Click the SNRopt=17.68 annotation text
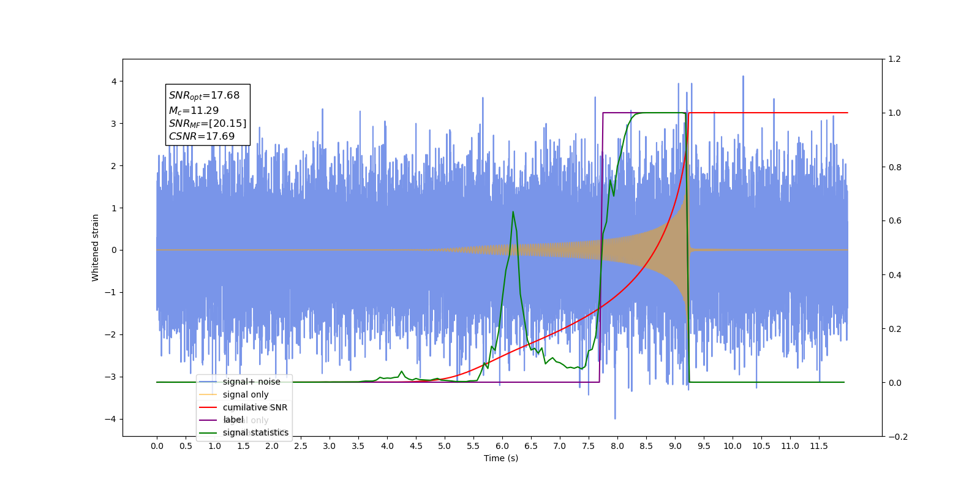This screenshot has height=490, width=980. [204, 96]
